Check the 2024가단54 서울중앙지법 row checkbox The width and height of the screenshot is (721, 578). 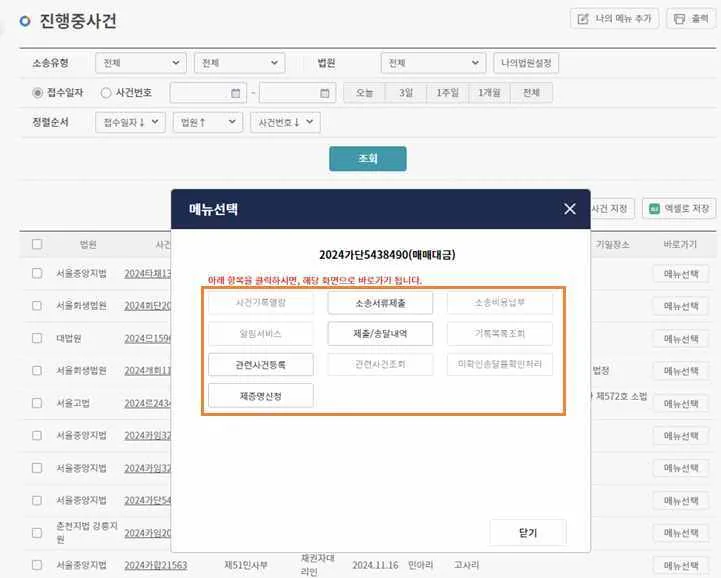[x=37, y=500]
